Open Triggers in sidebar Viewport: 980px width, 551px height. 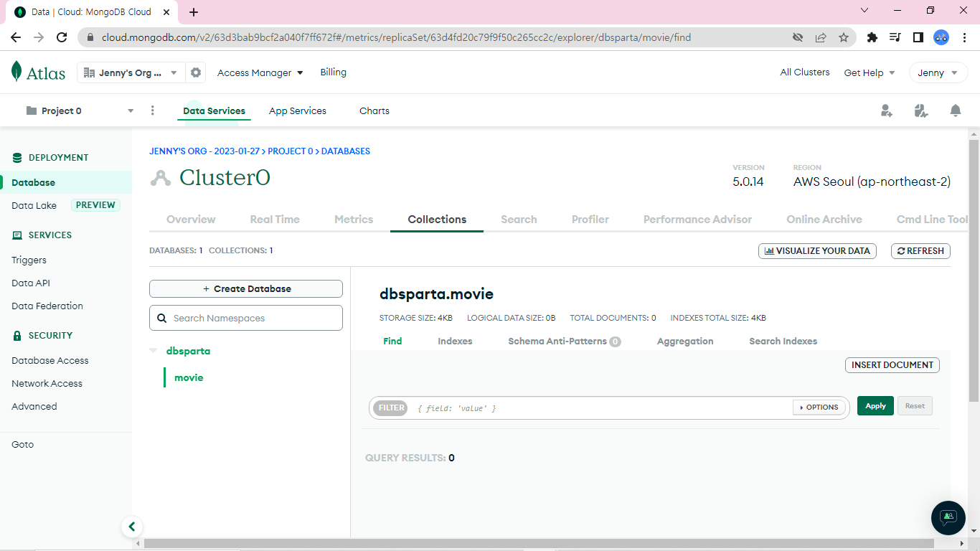[x=29, y=260]
